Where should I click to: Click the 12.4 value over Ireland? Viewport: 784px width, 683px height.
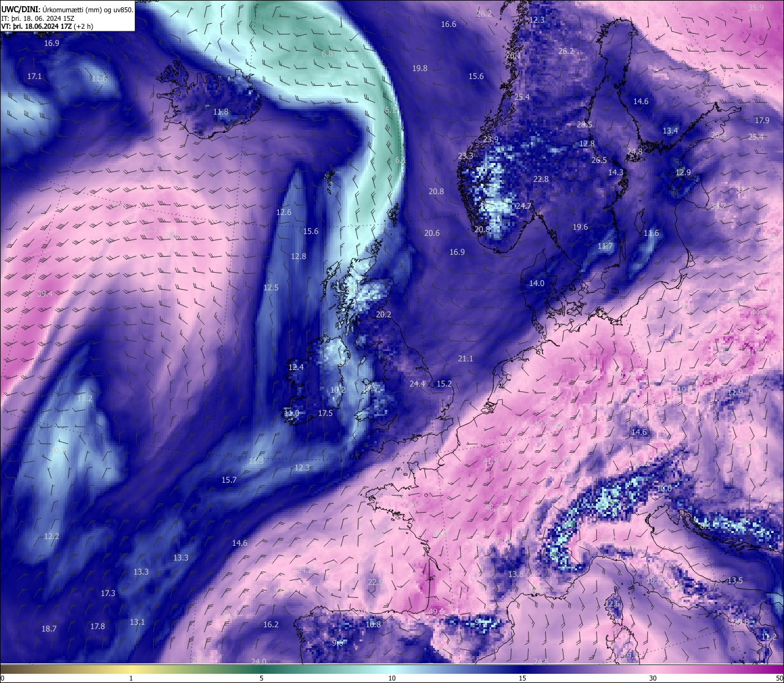(296, 368)
